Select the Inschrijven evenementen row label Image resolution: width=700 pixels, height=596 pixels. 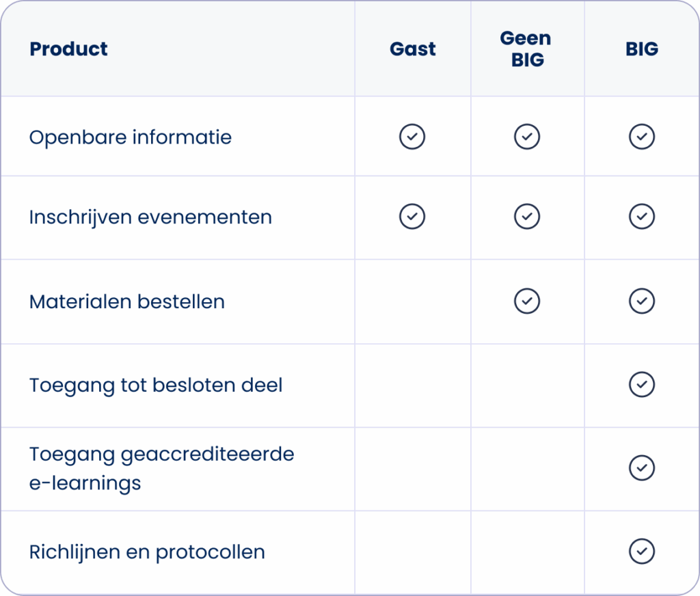point(150,217)
